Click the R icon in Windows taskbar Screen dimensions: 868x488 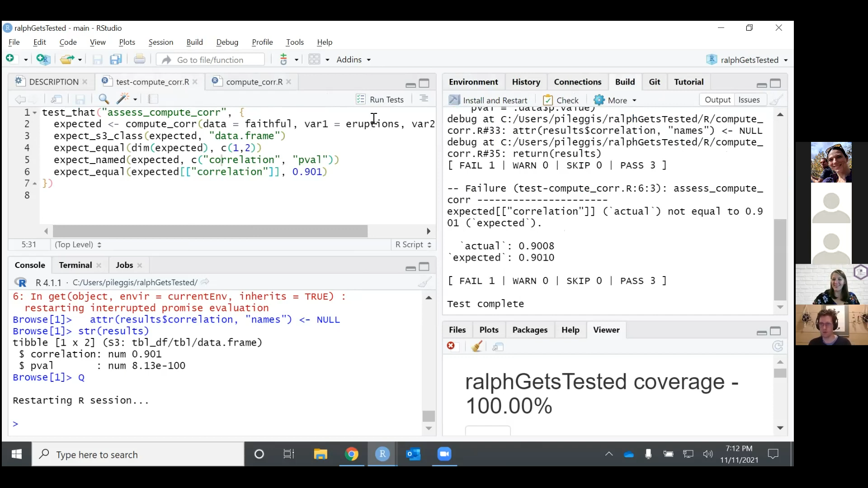(382, 455)
